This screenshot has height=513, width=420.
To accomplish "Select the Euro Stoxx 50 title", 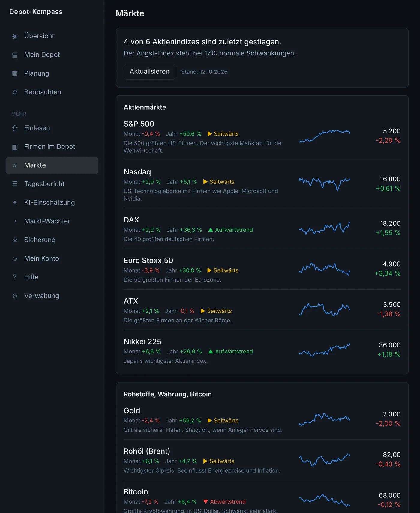I will [x=148, y=260].
